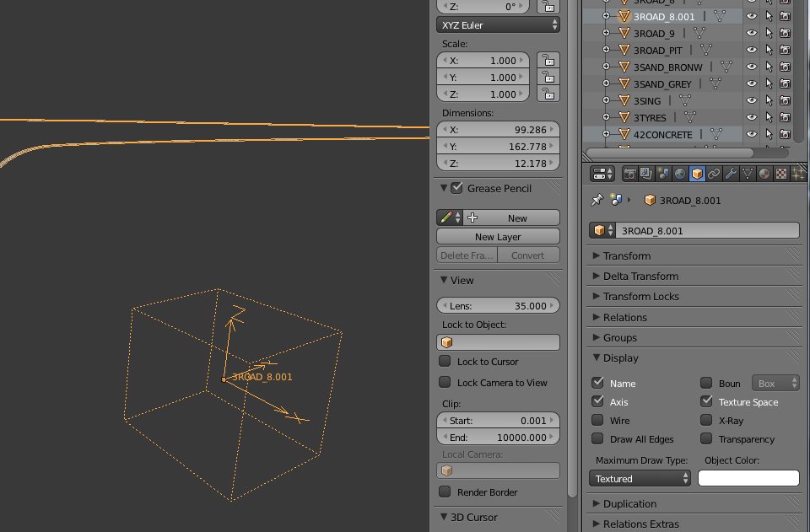Click the mesh data icon of 3ROAD_PIT
Image resolution: width=810 pixels, height=532 pixels.
click(706, 50)
